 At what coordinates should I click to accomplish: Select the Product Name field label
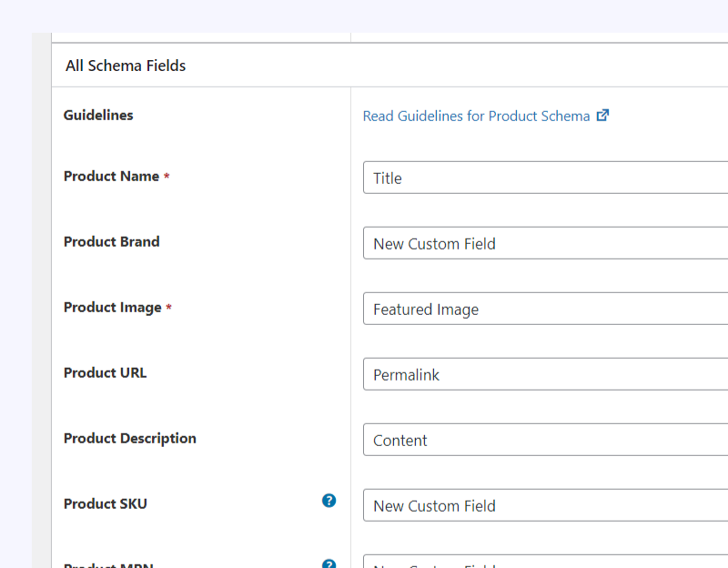111,177
